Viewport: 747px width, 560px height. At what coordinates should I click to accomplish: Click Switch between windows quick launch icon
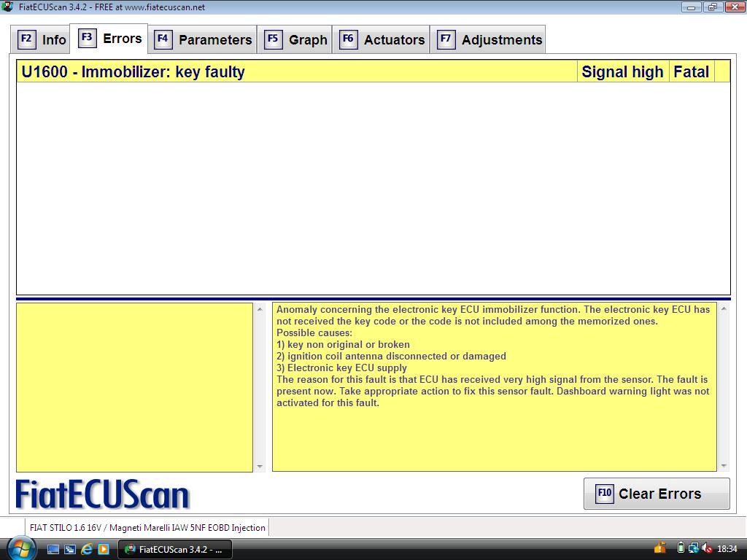[69, 549]
